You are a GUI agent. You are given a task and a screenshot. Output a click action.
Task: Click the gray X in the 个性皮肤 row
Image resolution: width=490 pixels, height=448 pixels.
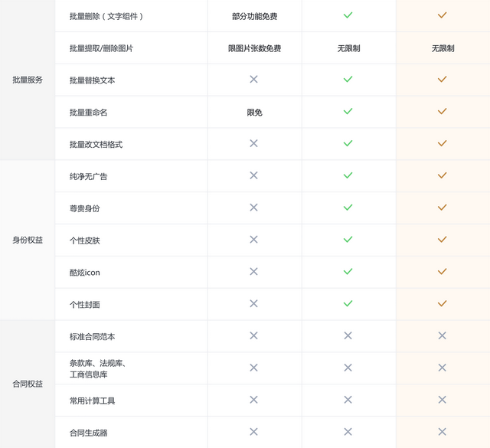click(x=253, y=240)
